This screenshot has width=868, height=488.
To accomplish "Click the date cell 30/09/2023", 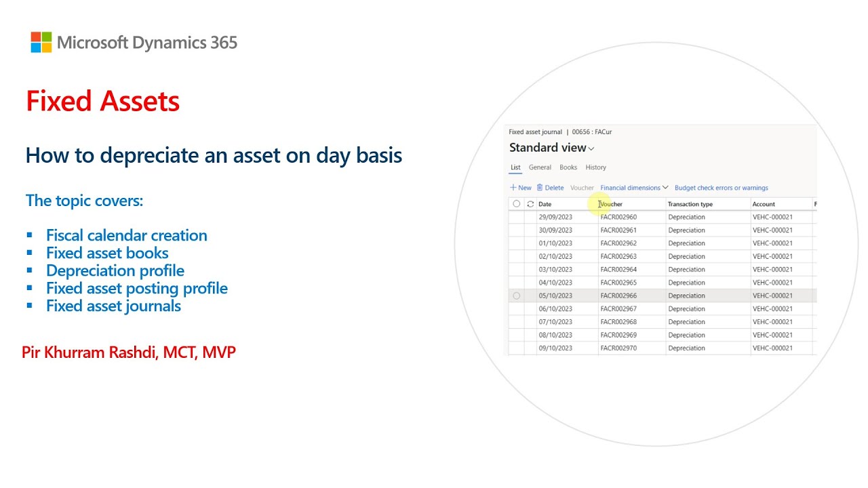I will (555, 230).
